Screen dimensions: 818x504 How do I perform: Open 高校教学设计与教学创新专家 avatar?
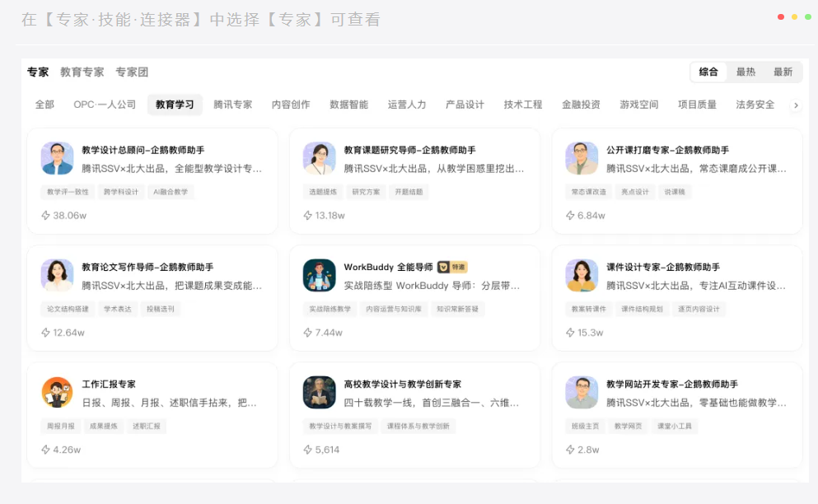point(320,392)
